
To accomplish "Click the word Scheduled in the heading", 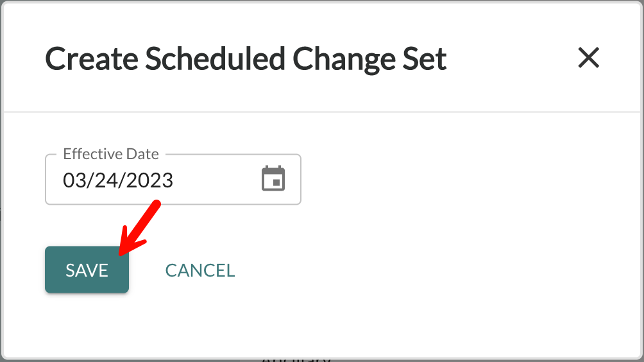I will 215,58.
